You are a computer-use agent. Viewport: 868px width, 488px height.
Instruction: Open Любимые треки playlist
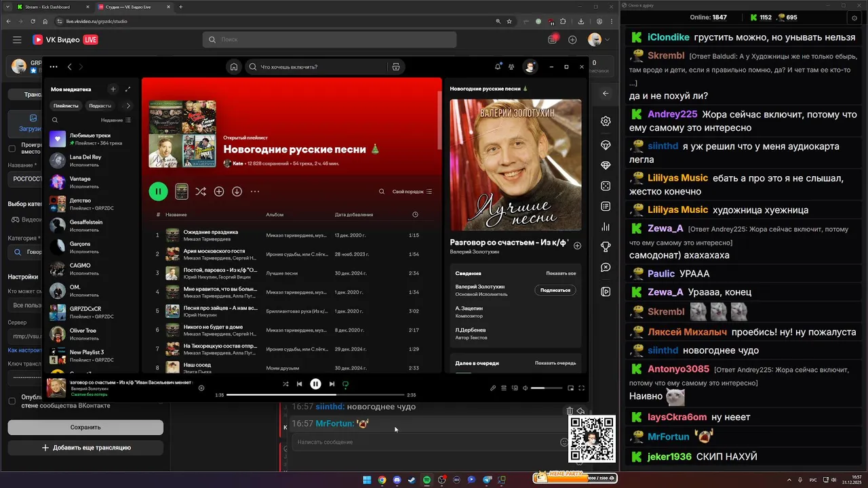91,139
